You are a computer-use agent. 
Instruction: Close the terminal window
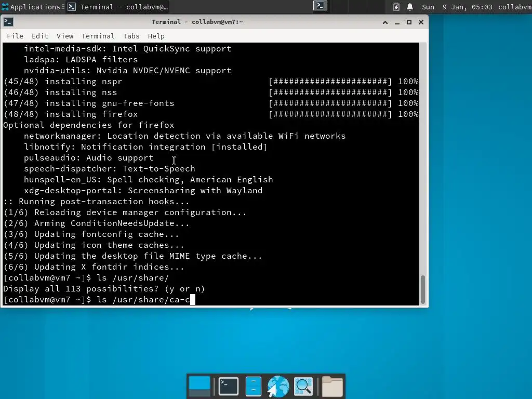coord(421,22)
